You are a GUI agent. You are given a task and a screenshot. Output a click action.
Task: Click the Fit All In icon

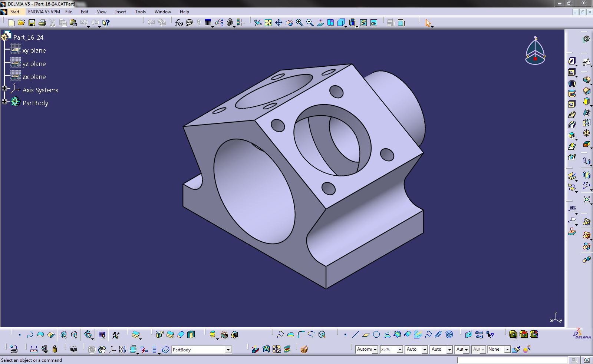click(268, 23)
